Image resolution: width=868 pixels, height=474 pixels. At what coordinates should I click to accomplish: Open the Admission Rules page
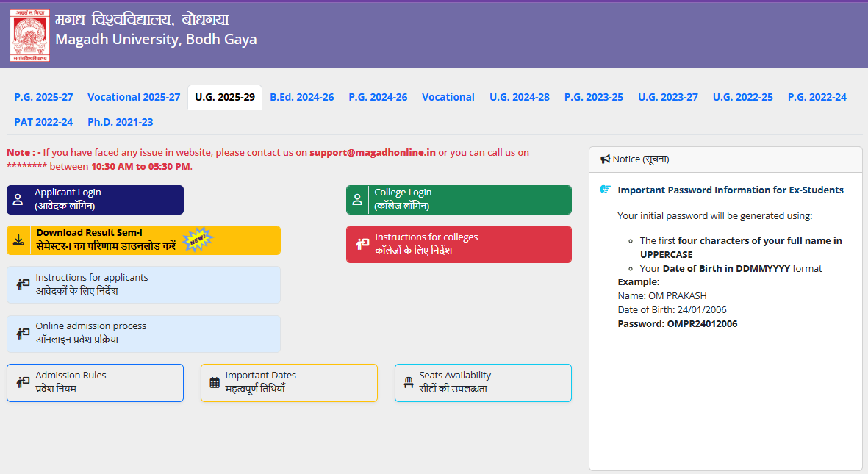[95, 382]
